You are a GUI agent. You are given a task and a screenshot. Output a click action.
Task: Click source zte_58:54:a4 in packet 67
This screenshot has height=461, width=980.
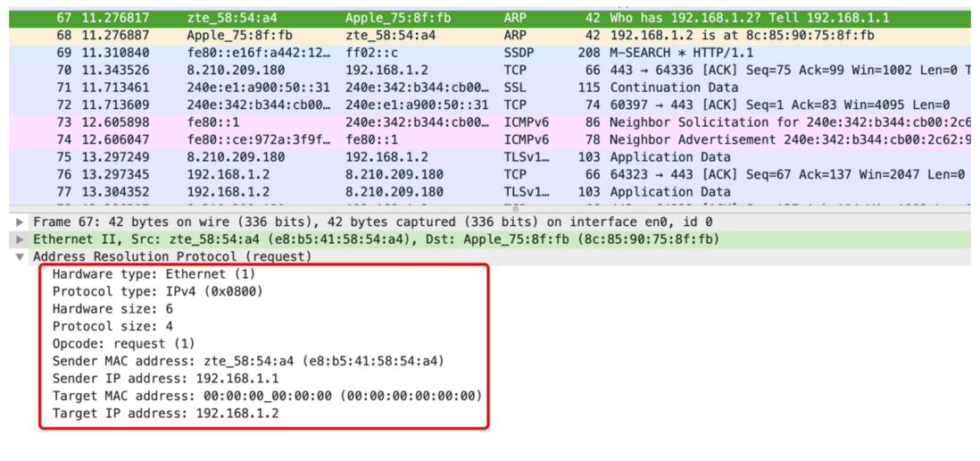click(x=232, y=18)
